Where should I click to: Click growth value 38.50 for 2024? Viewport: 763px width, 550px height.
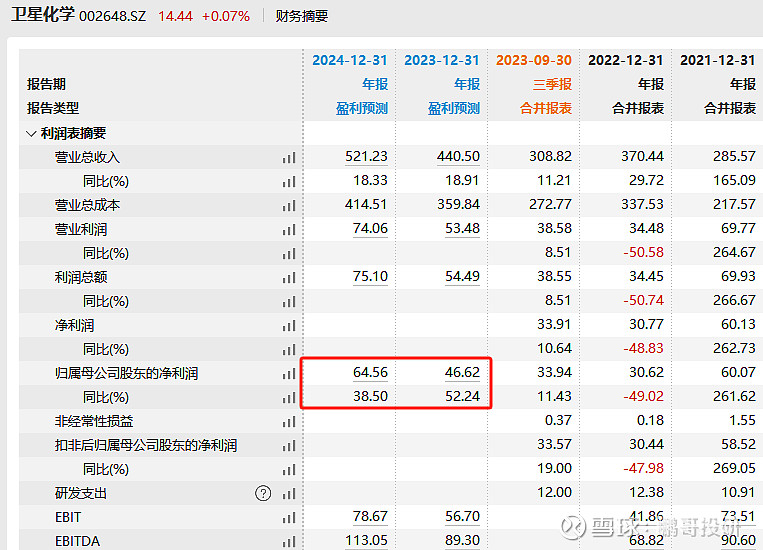point(370,397)
